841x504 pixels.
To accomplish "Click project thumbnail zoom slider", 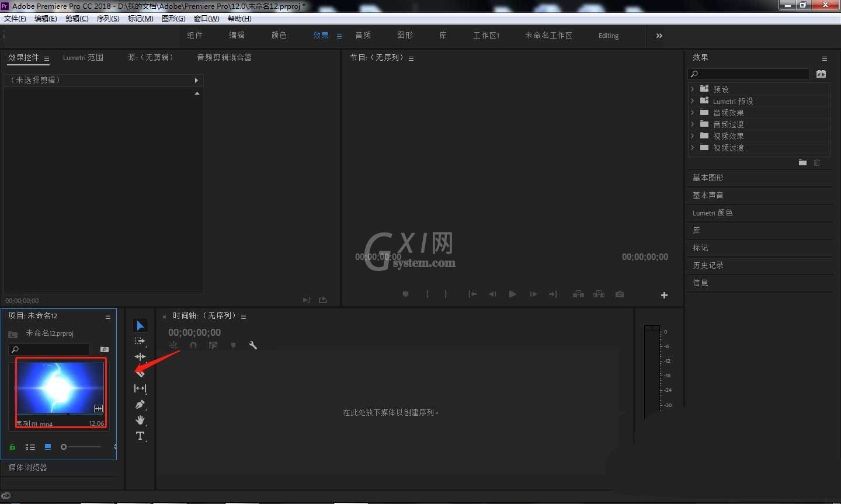I will coord(81,447).
